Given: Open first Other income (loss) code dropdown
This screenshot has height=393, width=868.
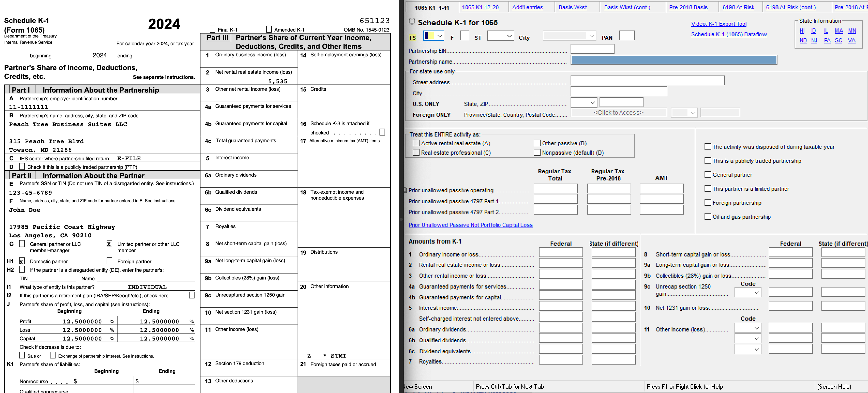Looking at the screenshot, I should coord(757,328).
